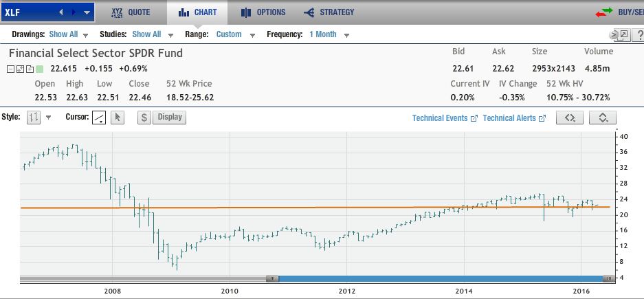The width and height of the screenshot is (644, 299).
Task: Expand the Studies Show All dropdown
Action: pos(153,34)
